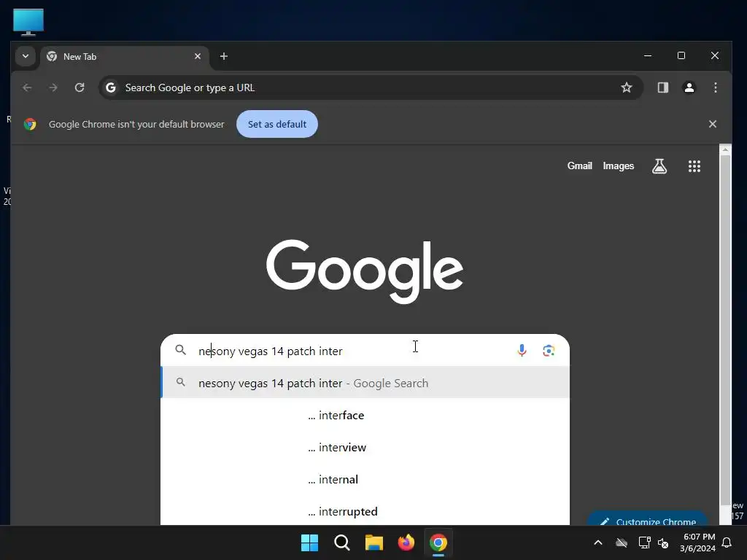Open the Google apps grid
The height and width of the screenshot is (560, 747).
694,166
